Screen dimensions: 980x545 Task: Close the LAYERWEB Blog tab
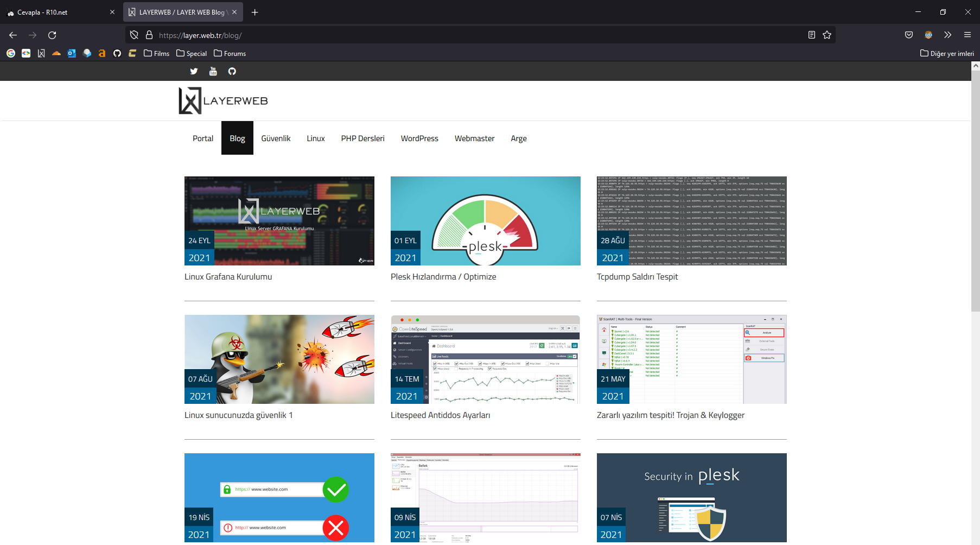[x=234, y=12]
